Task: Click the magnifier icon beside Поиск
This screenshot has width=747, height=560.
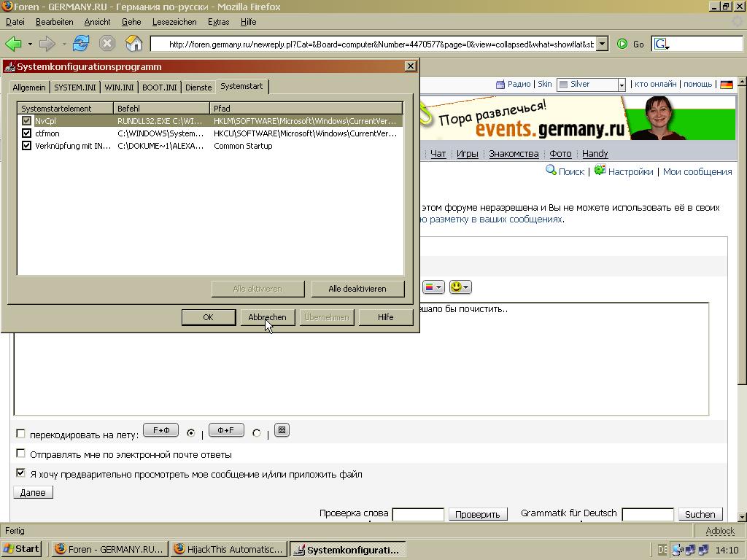Action: [551, 170]
